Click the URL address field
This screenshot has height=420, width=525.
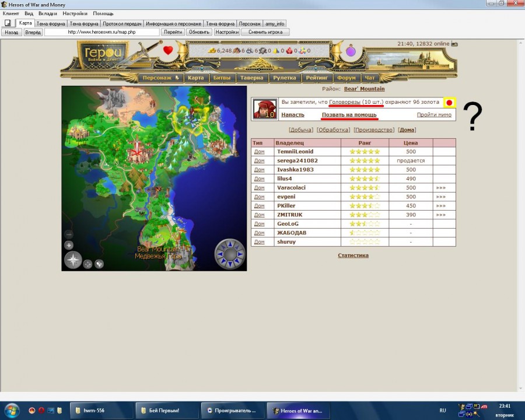pyautogui.click(x=101, y=32)
